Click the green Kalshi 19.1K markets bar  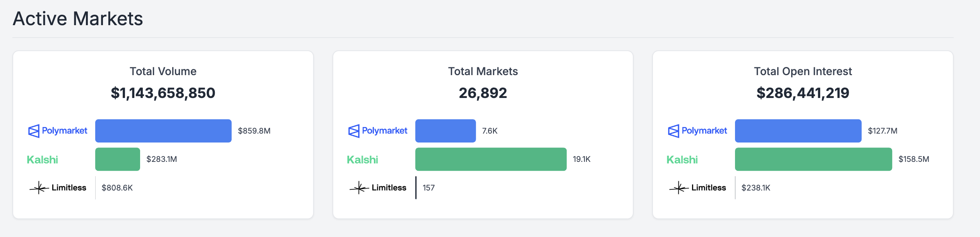pyautogui.click(x=491, y=159)
